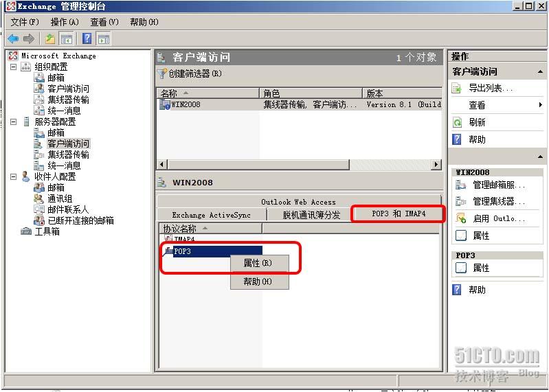The width and height of the screenshot is (549, 392).
Task: Select 统一消息 under 服务器配置
Action: [64, 165]
